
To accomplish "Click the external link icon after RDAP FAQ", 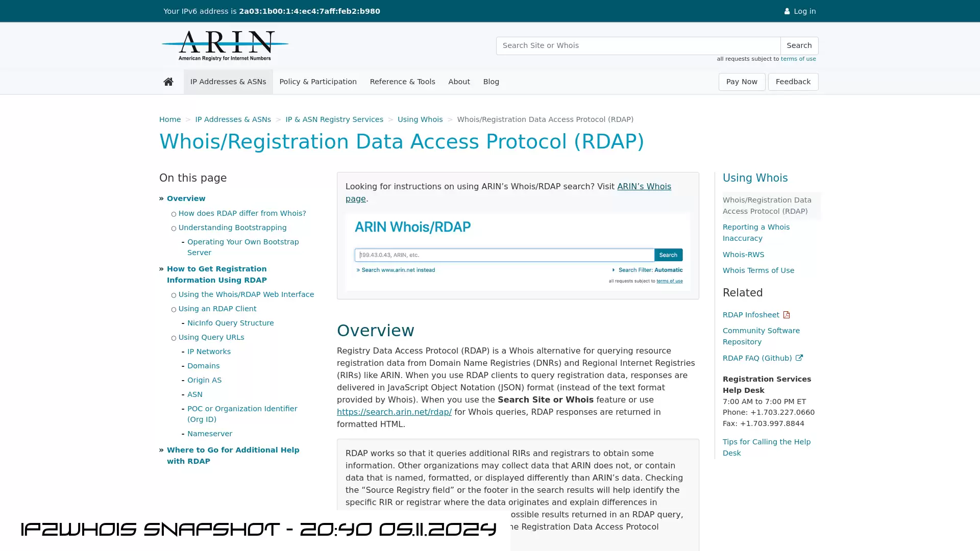I will (x=799, y=358).
